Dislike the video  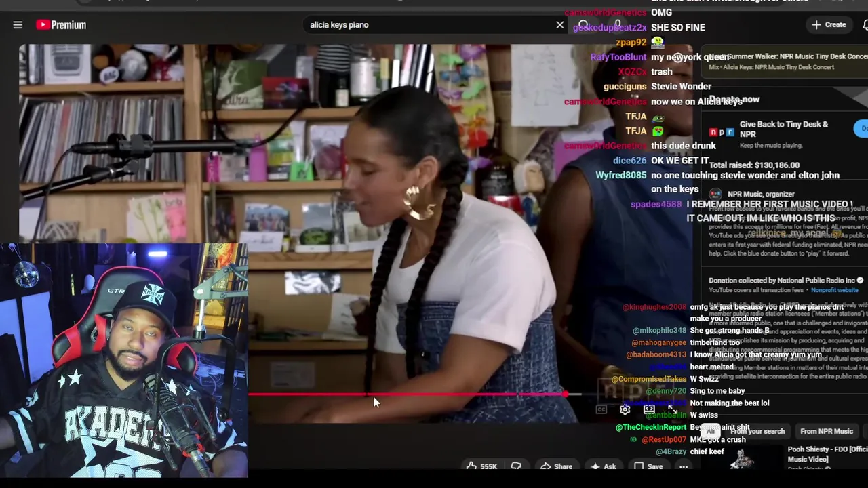(516, 466)
